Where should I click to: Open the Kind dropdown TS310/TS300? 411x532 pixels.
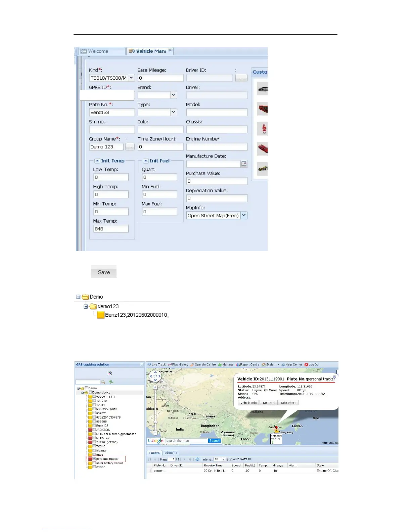pos(131,78)
